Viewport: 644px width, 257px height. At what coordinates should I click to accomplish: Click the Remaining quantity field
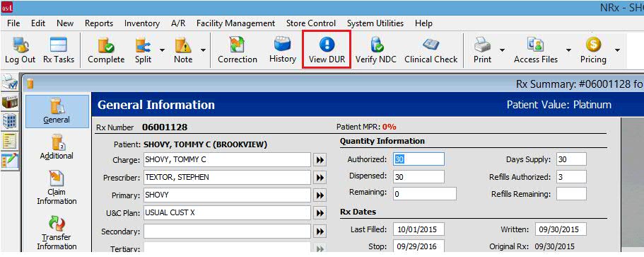point(425,194)
